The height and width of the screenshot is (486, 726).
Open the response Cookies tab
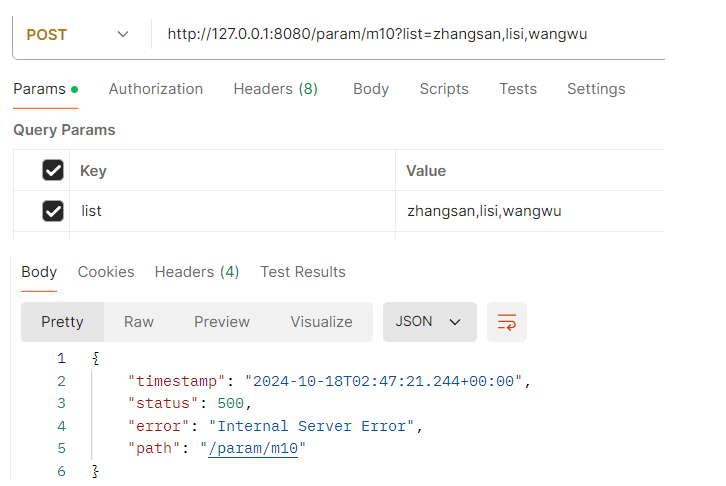(x=106, y=272)
